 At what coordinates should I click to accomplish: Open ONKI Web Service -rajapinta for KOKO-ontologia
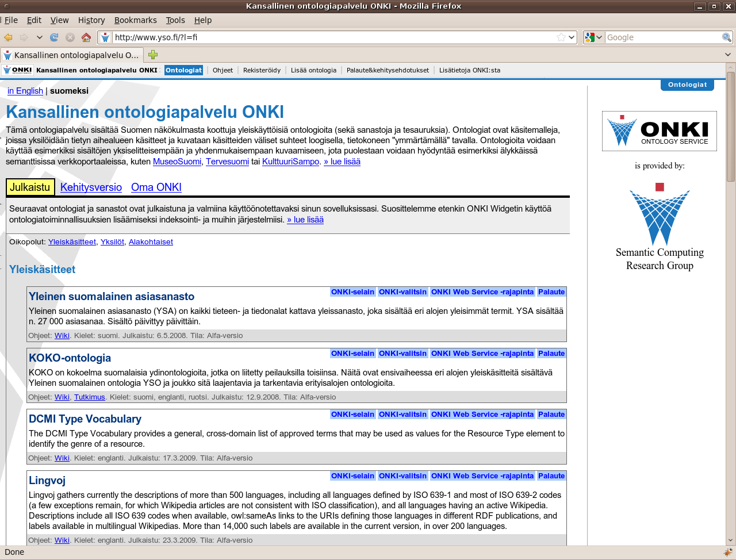click(482, 354)
